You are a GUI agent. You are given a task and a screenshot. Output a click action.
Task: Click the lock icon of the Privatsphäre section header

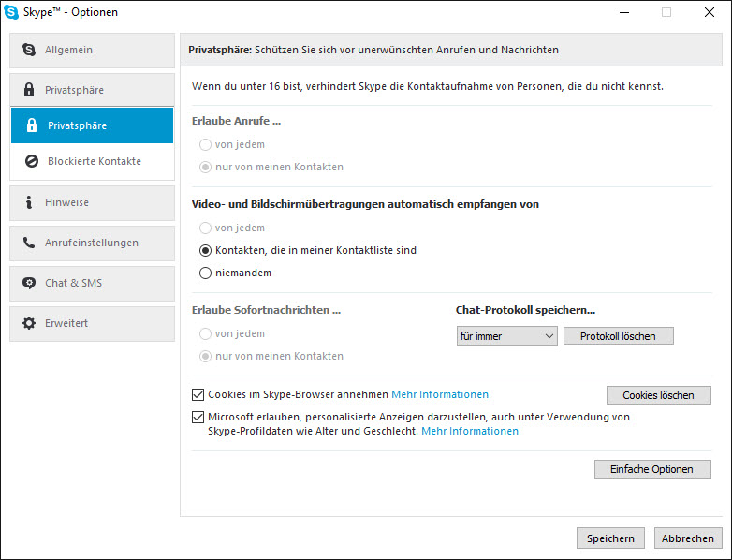[29, 90]
